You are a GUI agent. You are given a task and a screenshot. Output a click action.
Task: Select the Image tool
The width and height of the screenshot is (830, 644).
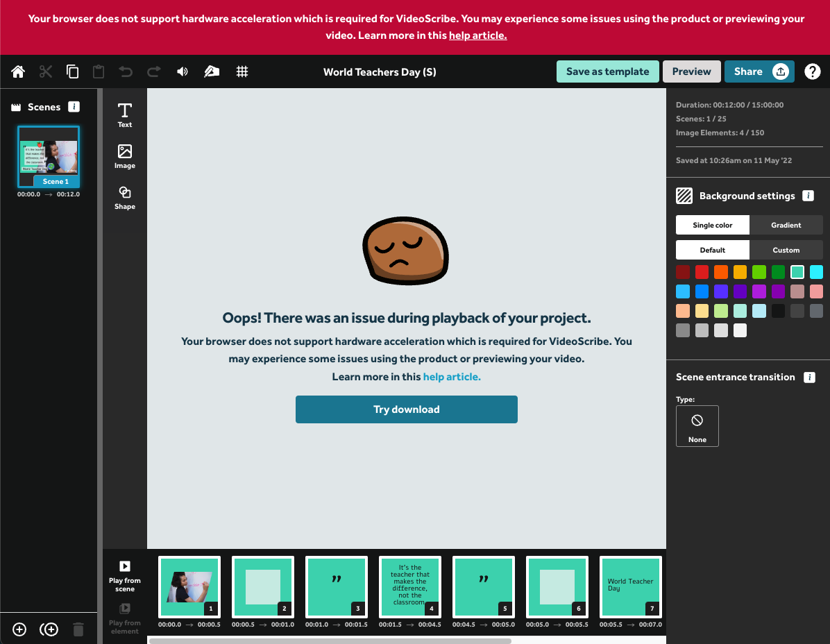[124, 156]
